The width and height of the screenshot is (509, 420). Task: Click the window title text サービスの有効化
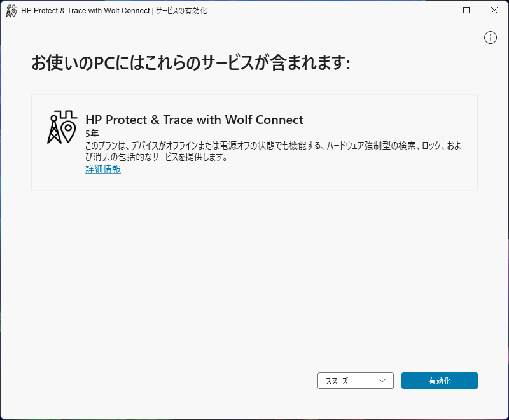[x=181, y=11]
